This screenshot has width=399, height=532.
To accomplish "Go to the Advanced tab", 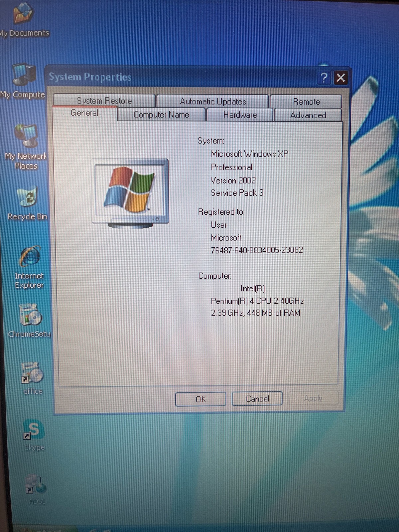I will point(308,115).
